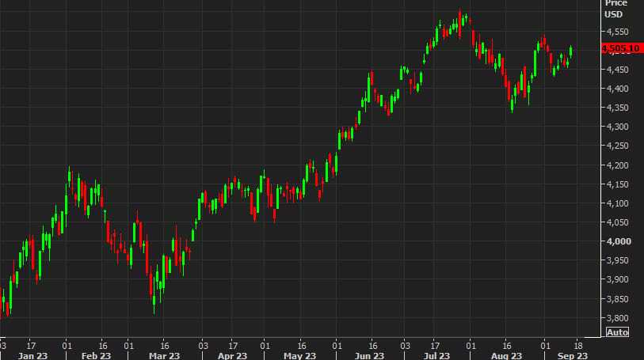Click the Mar 23 month label
644x360 pixels.
pyautogui.click(x=164, y=355)
